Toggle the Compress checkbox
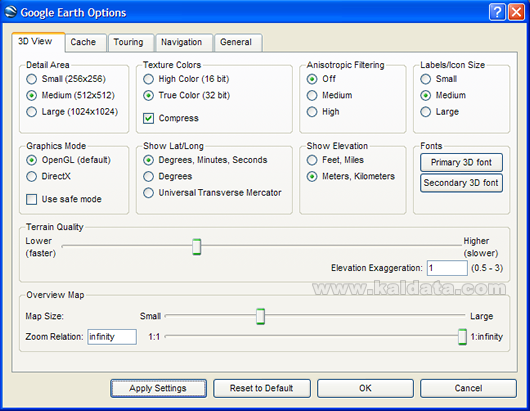530x411 pixels. click(x=148, y=118)
